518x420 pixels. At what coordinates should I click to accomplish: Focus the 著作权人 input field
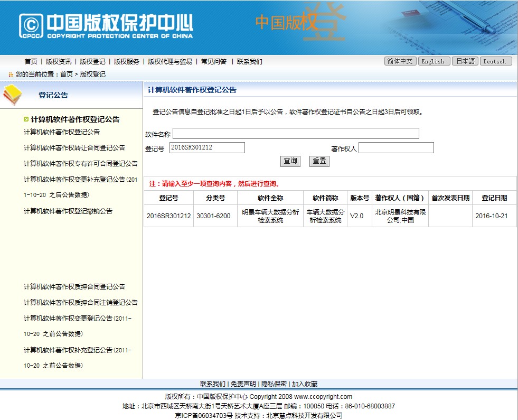[x=396, y=148]
